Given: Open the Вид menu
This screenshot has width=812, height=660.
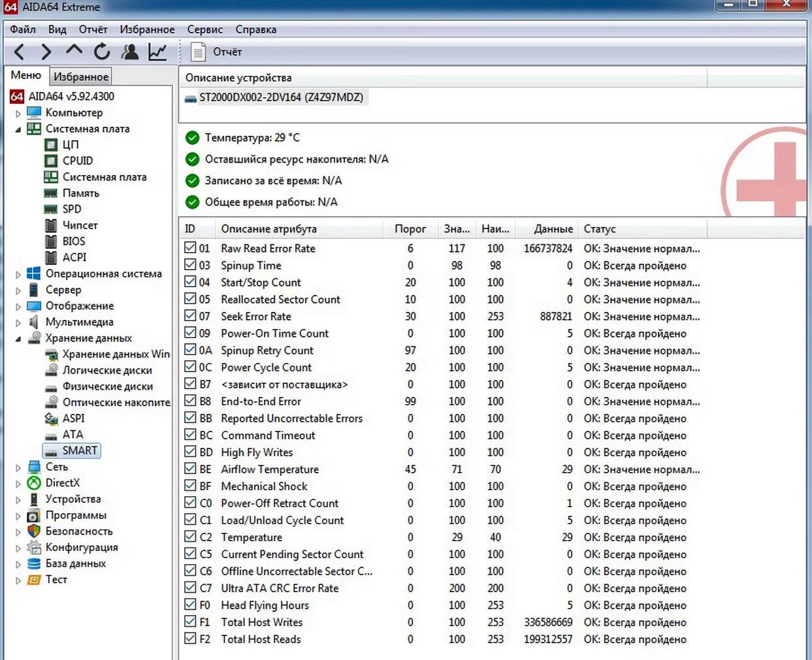Looking at the screenshot, I should [57, 29].
